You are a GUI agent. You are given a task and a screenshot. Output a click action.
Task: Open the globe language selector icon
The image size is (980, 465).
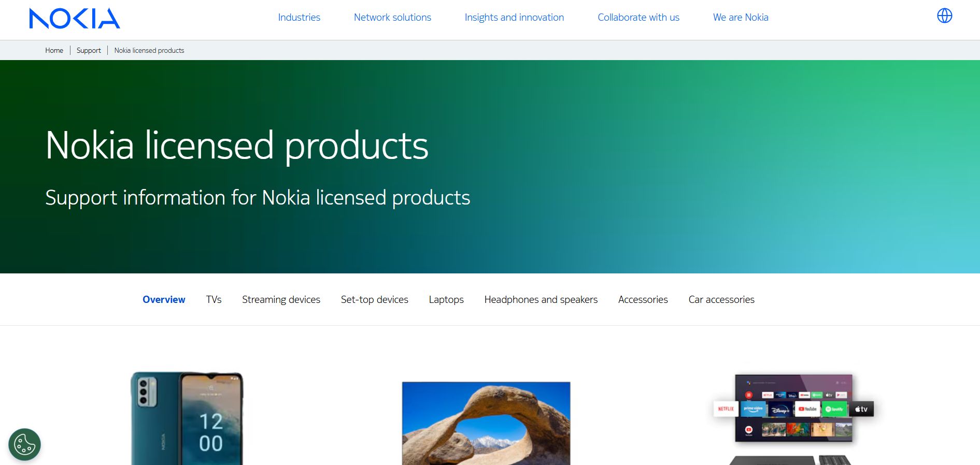coord(944,16)
